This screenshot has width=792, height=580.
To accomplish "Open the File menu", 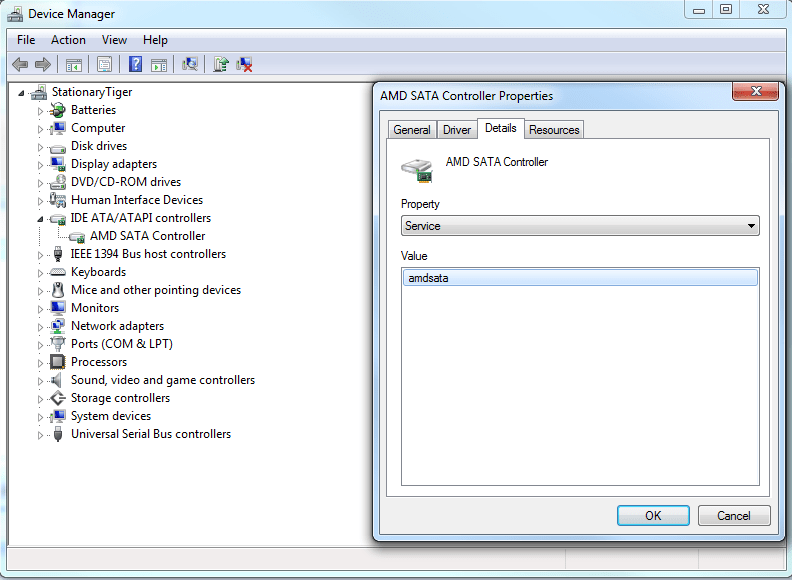I will pyautogui.click(x=26, y=40).
